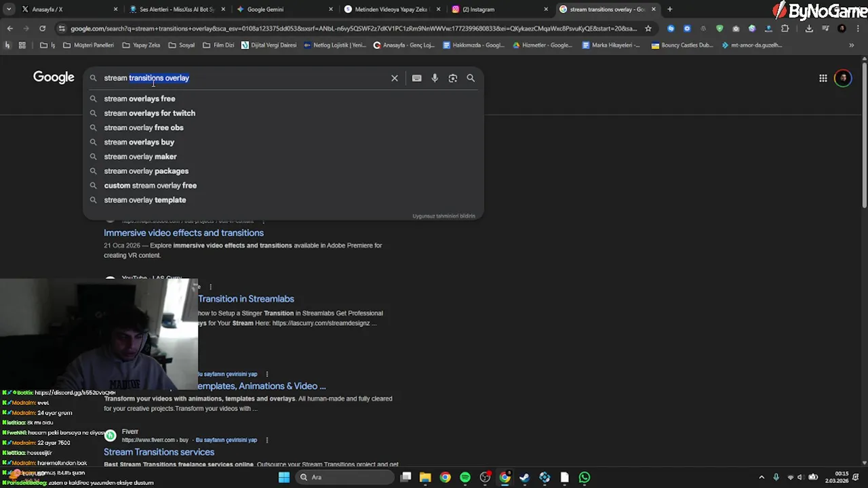Clear the search box with the X icon
Screen dimensions: 868x488
click(x=394, y=78)
